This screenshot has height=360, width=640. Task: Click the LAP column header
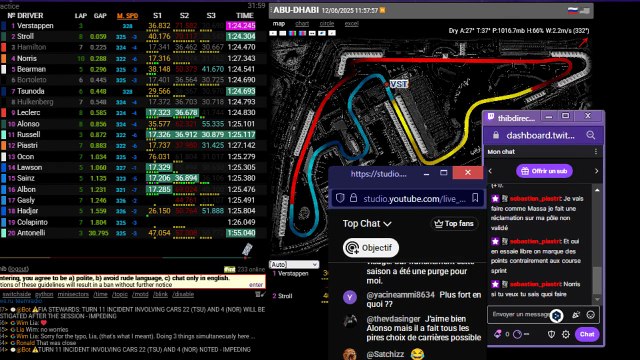pos(81,16)
